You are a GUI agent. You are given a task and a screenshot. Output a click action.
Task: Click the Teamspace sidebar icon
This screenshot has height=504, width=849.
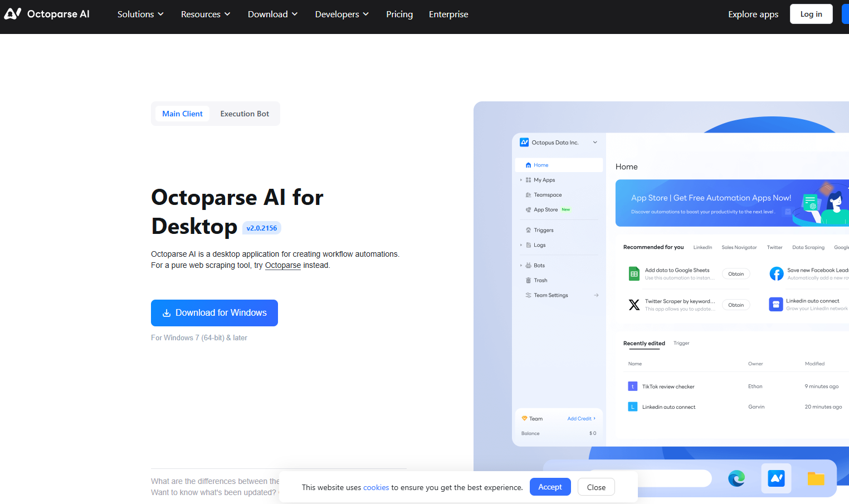[x=528, y=195]
